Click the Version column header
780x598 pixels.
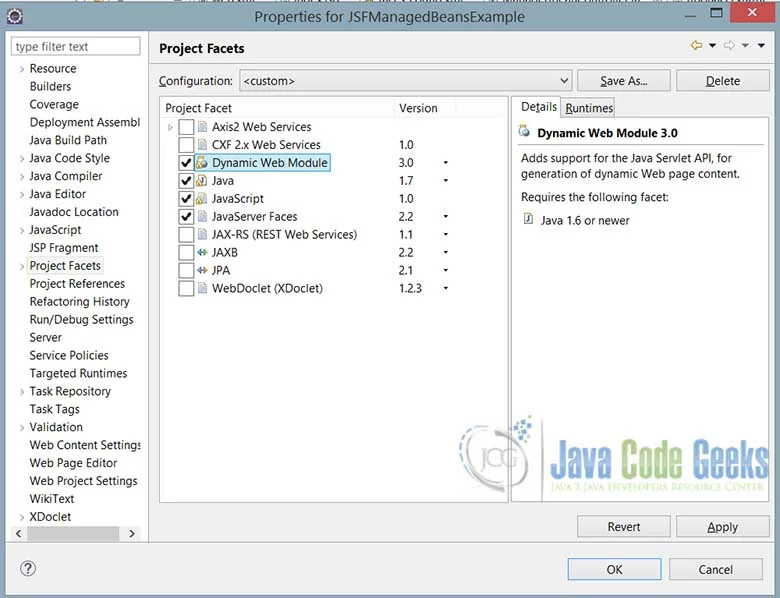point(423,108)
